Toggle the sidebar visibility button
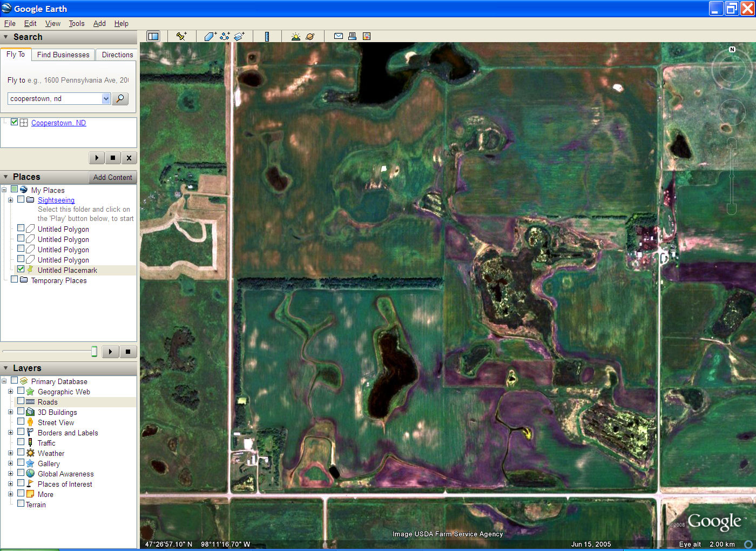 (153, 36)
